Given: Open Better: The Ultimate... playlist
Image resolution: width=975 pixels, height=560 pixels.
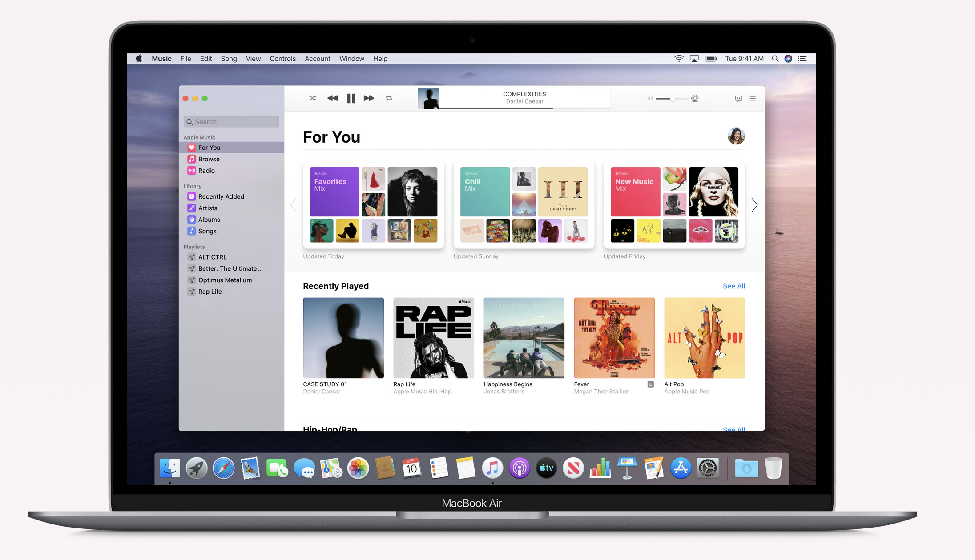Looking at the screenshot, I should click(231, 268).
